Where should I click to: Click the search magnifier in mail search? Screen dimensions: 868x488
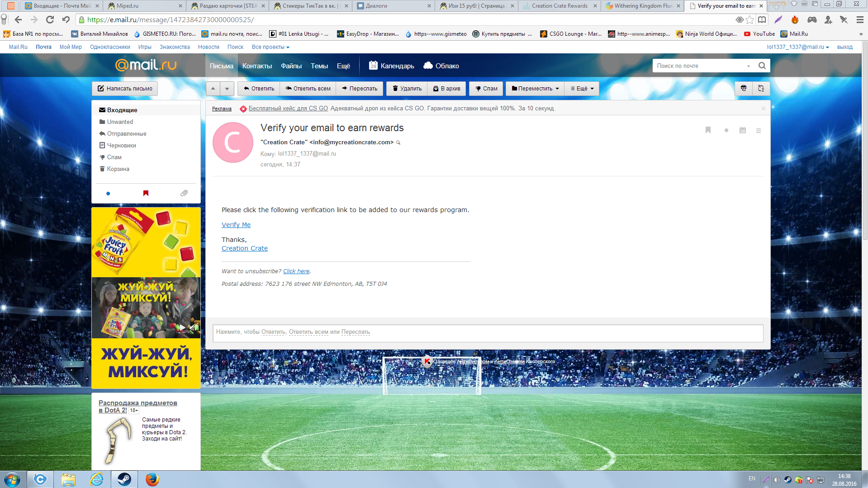[762, 66]
